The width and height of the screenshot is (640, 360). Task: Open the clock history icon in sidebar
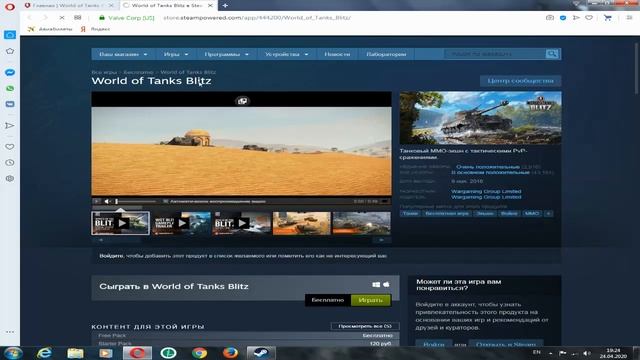10,162
